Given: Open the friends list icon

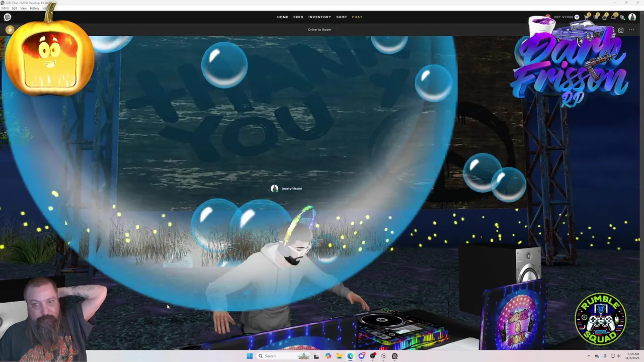Looking at the screenshot, I should coord(622,17).
